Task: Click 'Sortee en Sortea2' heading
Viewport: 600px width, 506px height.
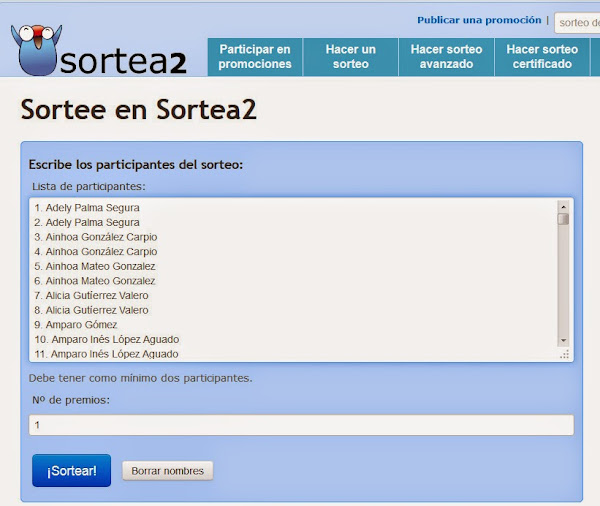Action: (x=139, y=109)
